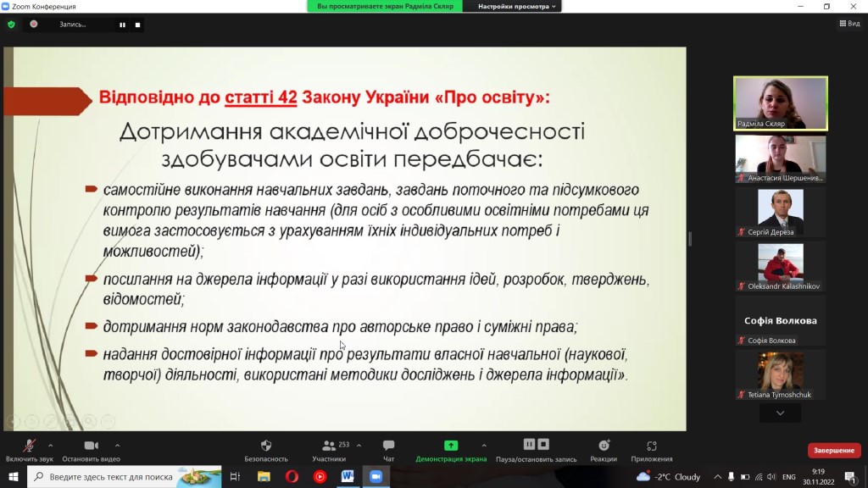Click the Windows search box
Screen dimensions: 868x488
coord(125,476)
